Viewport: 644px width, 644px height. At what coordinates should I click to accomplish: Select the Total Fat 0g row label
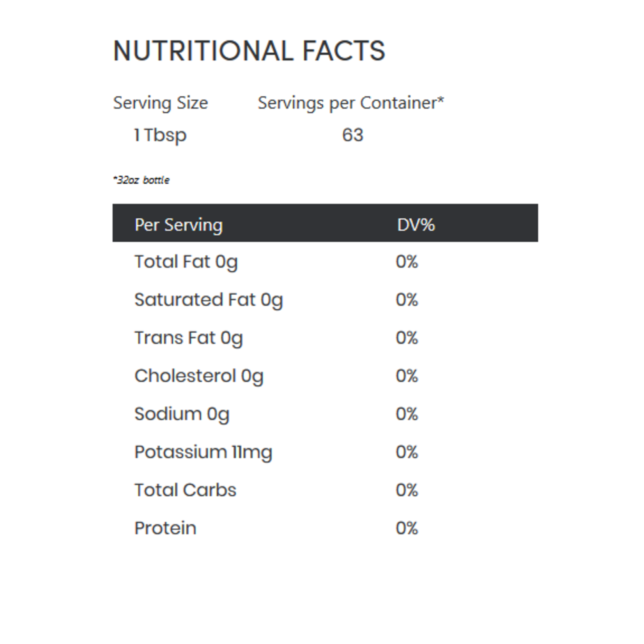point(186,262)
